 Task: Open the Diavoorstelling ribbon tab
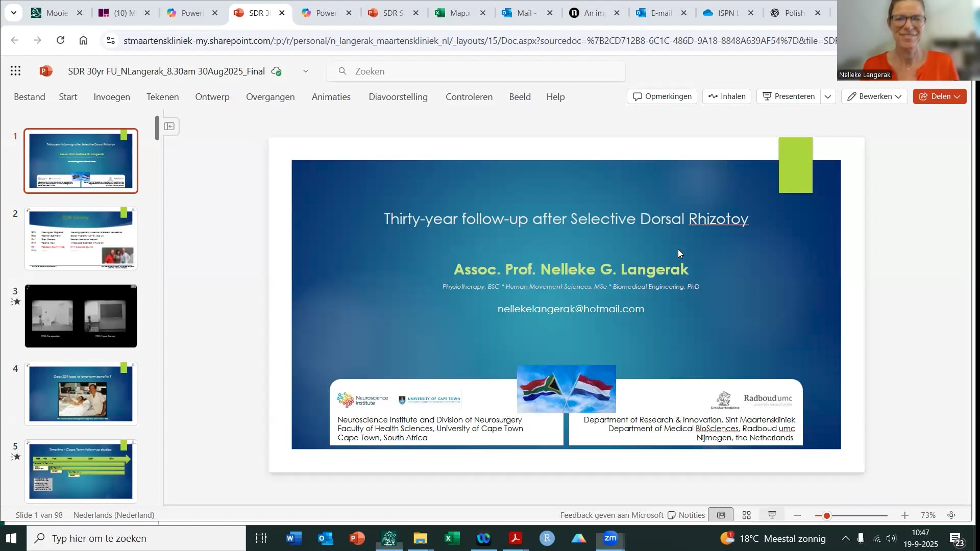coord(398,97)
